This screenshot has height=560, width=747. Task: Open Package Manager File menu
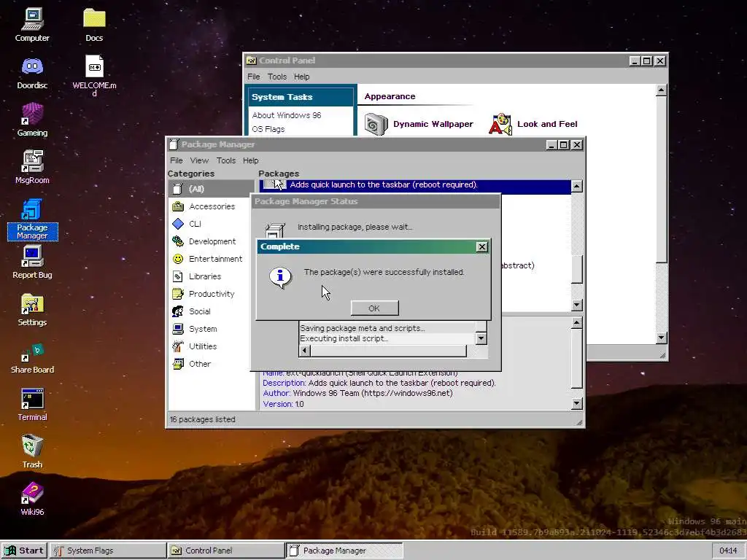tap(177, 160)
